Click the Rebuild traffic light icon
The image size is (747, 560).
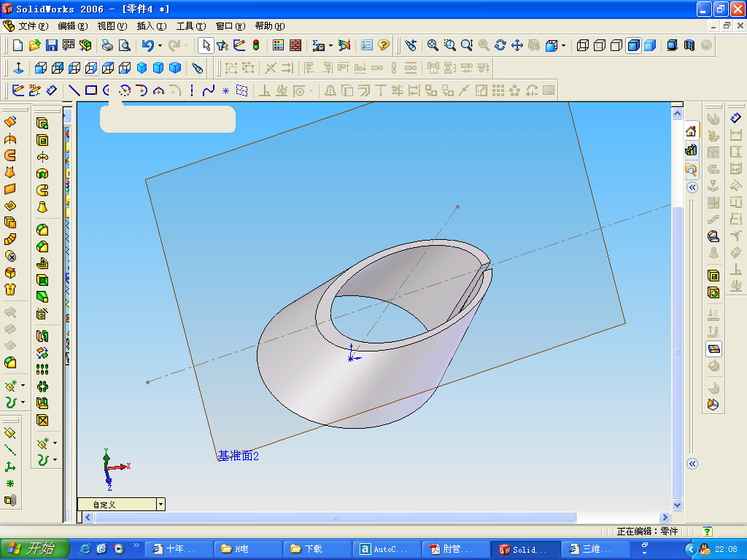click(x=256, y=45)
